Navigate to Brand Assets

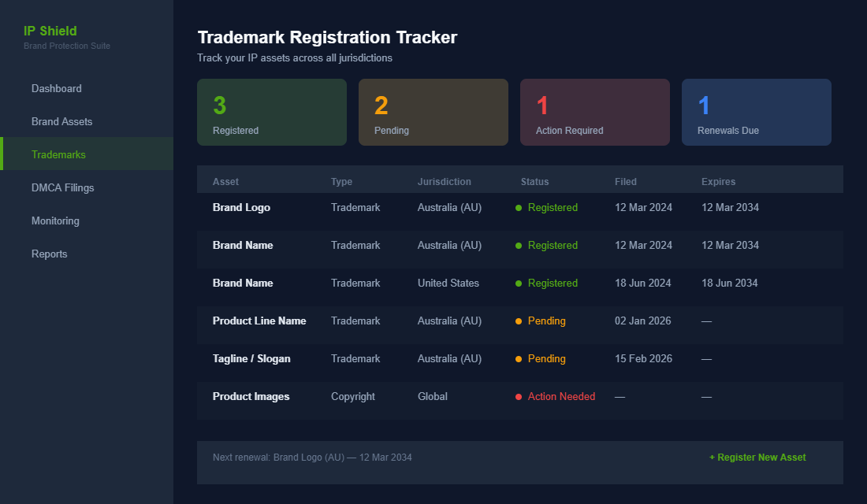[61, 121]
